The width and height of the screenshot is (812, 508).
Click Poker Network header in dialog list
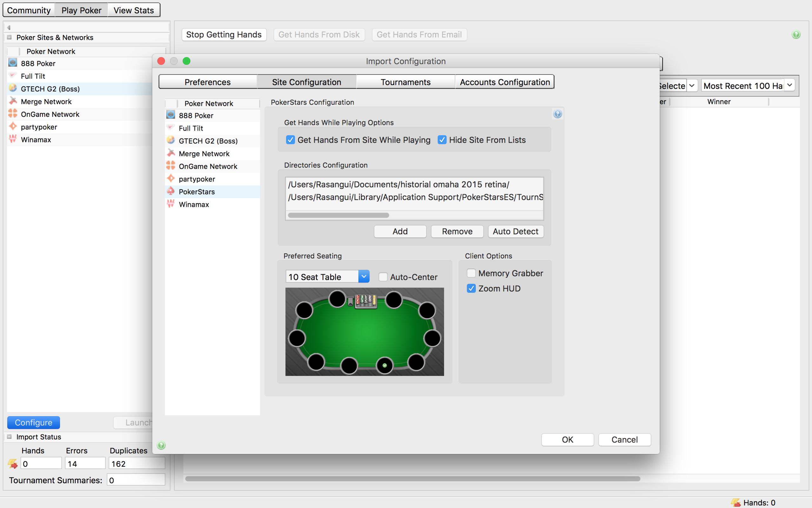point(209,104)
